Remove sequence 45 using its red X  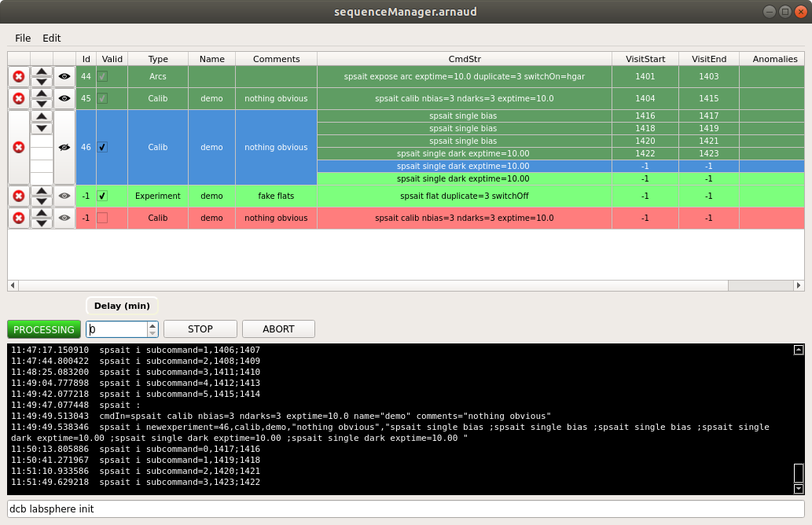(x=19, y=98)
